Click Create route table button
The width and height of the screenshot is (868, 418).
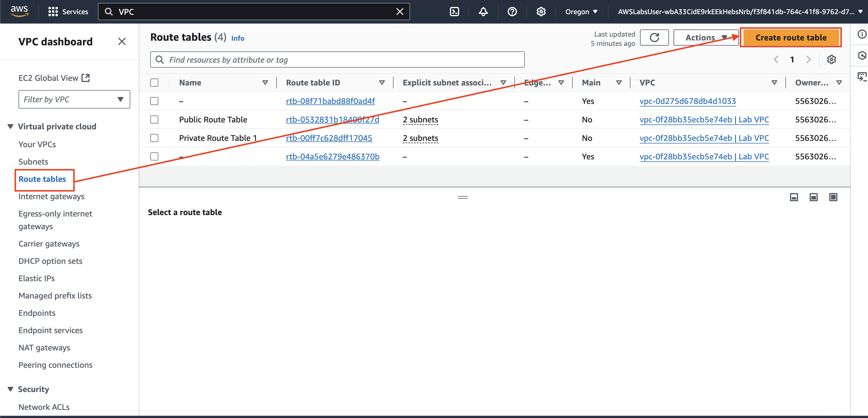791,37
